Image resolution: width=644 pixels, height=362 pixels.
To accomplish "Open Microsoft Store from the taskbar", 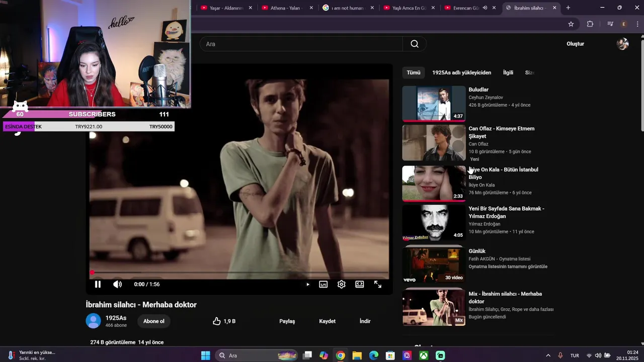I will (390, 355).
